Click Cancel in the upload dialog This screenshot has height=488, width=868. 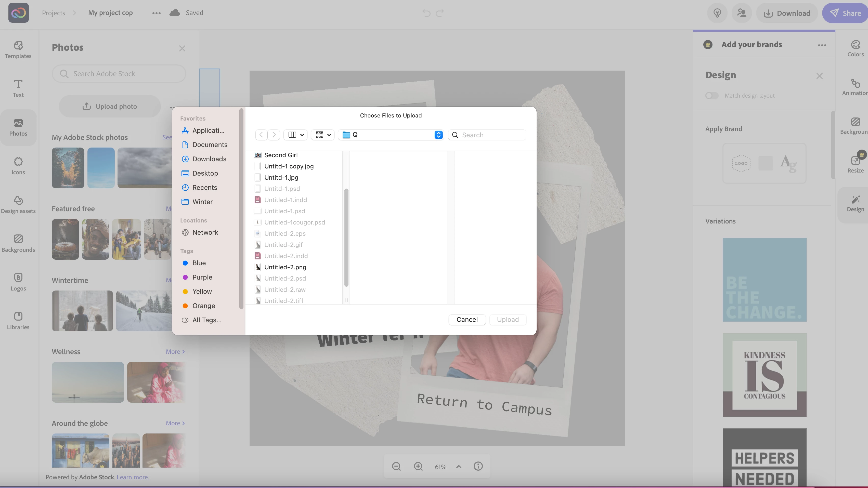coord(467,320)
